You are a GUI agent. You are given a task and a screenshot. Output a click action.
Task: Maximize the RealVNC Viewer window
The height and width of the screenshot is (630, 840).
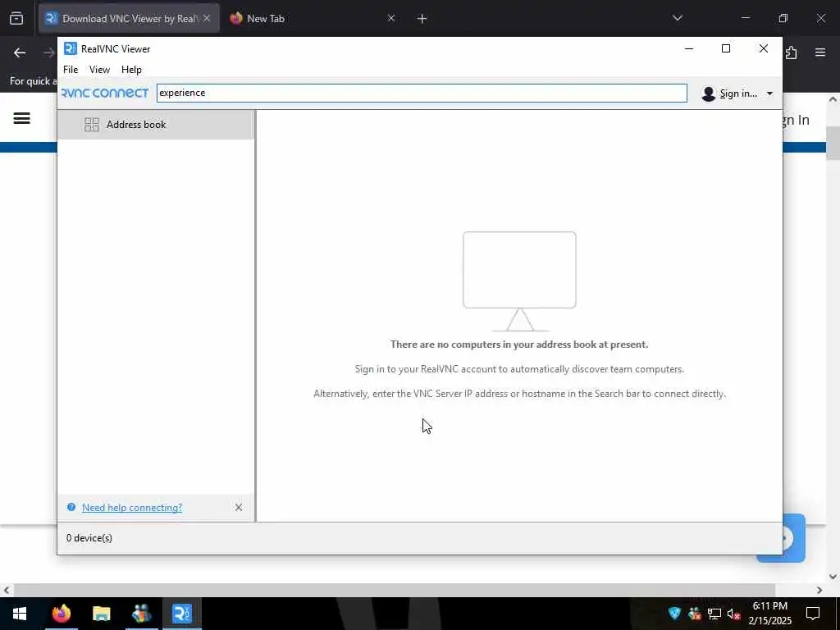point(726,48)
